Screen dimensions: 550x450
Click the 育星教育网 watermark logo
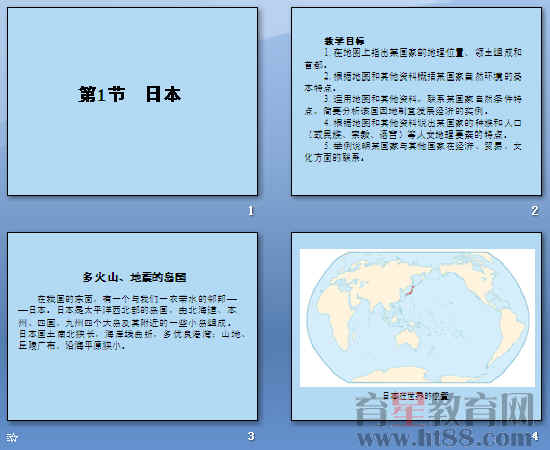coord(445,409)
